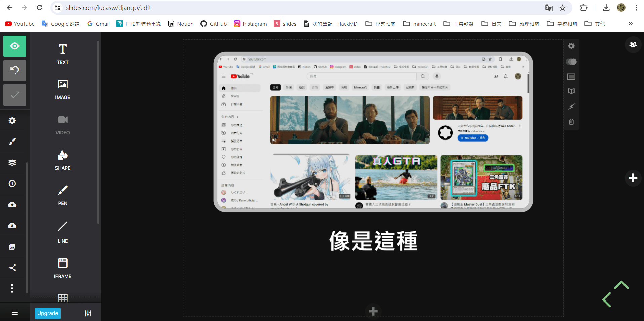Open the Google 翻譯 bookmark
Viewport: 644px width, 321px height.
tap(61, 24)
